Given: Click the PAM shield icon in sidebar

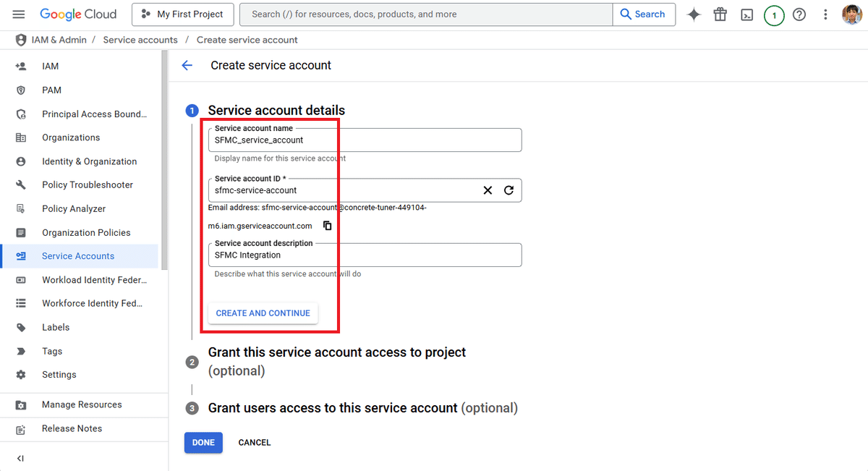Looking at the screenshot, I should [21, 90].
